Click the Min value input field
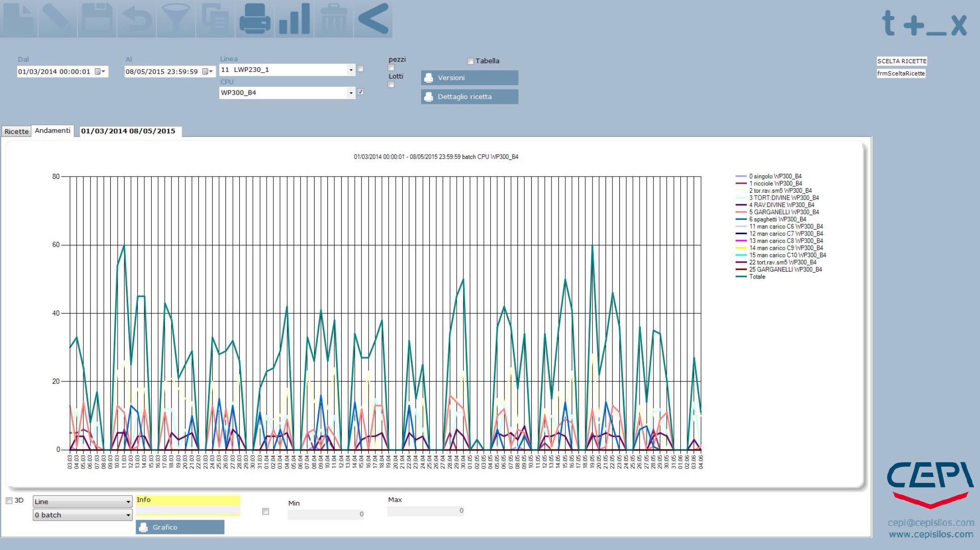Screen dimensions: 980x550 click(x=326, y=514)
